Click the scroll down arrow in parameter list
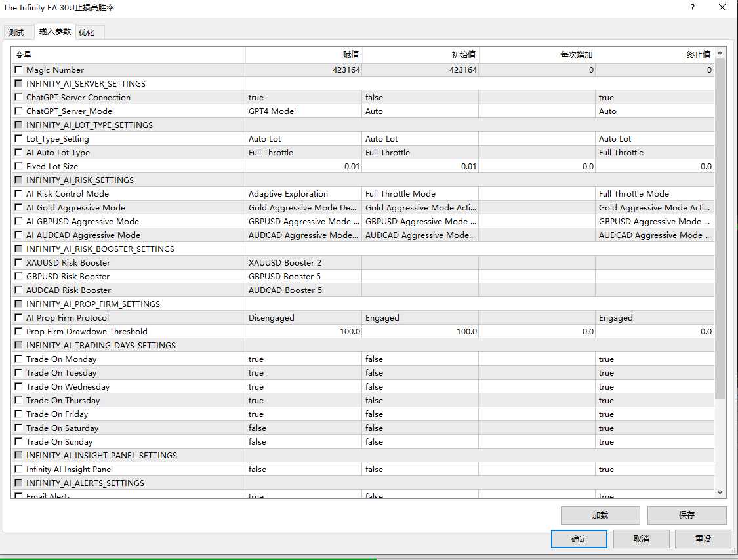 click(720, 492)
